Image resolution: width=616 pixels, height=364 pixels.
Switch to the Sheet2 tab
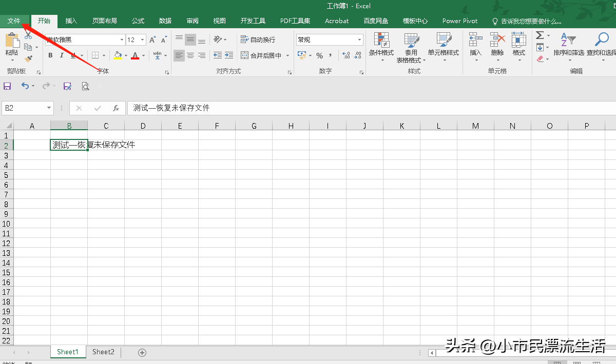[103, 352]
